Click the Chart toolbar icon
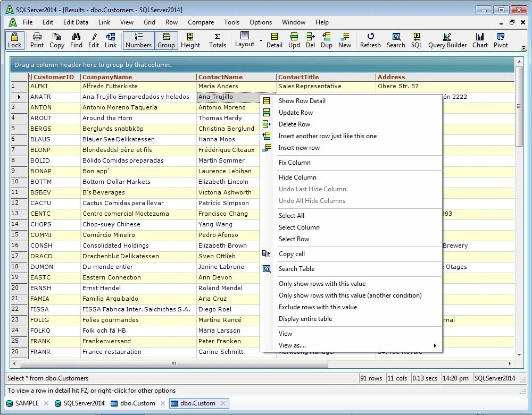This screenshot has width=532, height=415. 480,40
